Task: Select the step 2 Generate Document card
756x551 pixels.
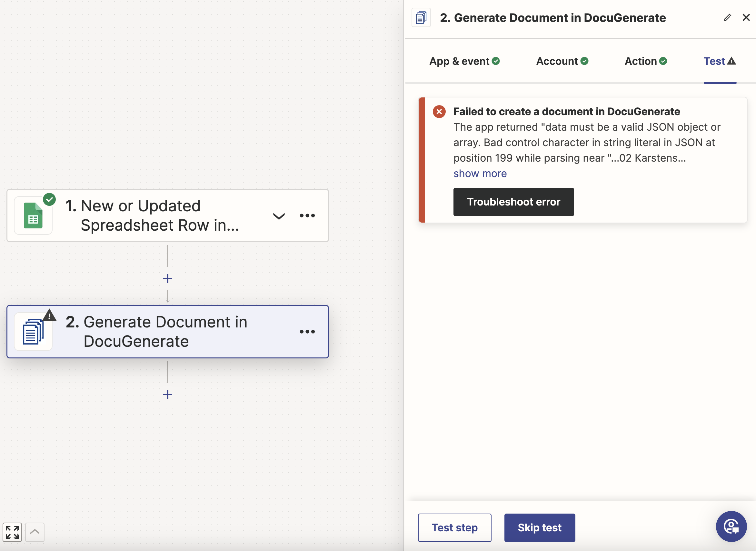Action: click(x=167, y=332)
